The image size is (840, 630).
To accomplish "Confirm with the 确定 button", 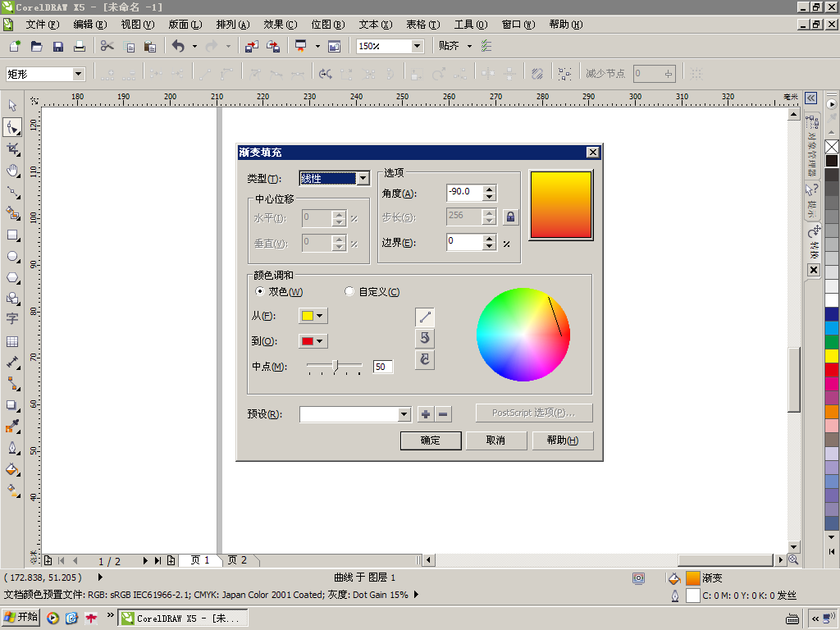I will coord(431,441).
